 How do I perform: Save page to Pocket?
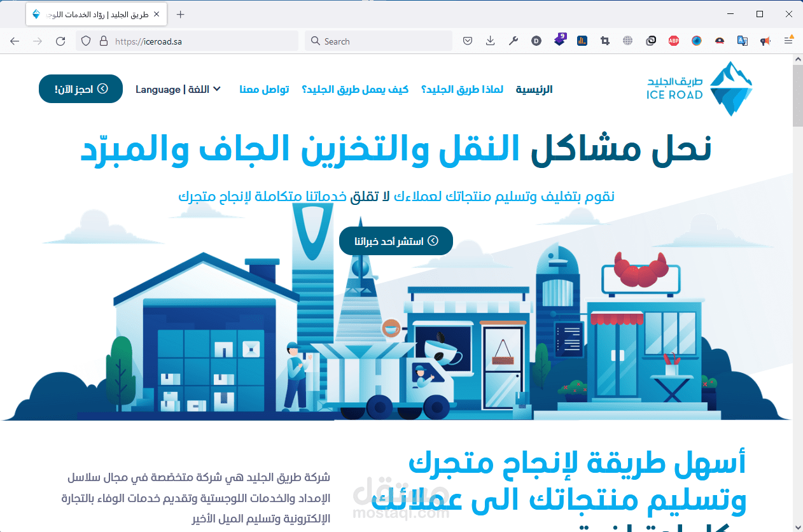[468, 40]
